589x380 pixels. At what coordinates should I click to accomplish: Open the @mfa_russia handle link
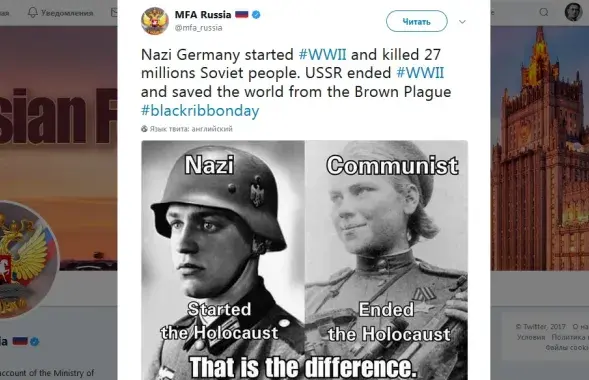[x=199, y=28]
